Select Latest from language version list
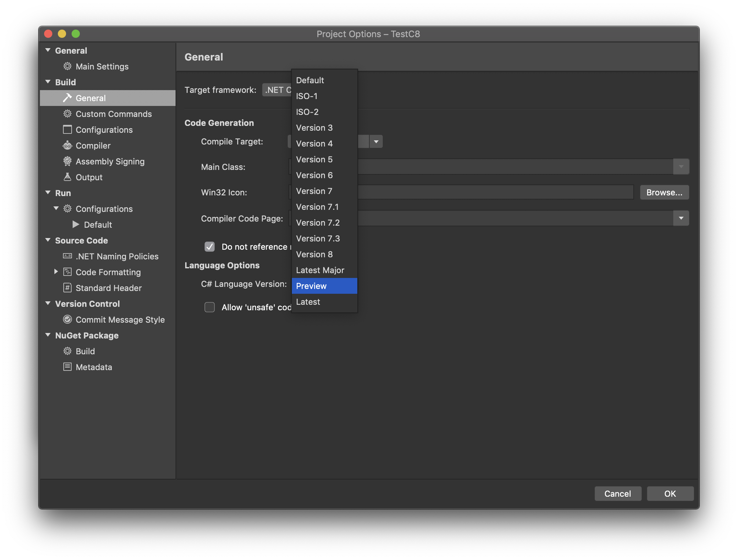This screenshot has height=560, width=738. click(308, 301)
